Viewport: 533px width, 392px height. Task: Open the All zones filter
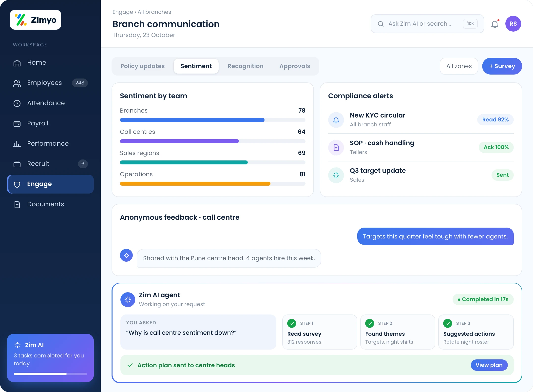[x=459, y=66]
